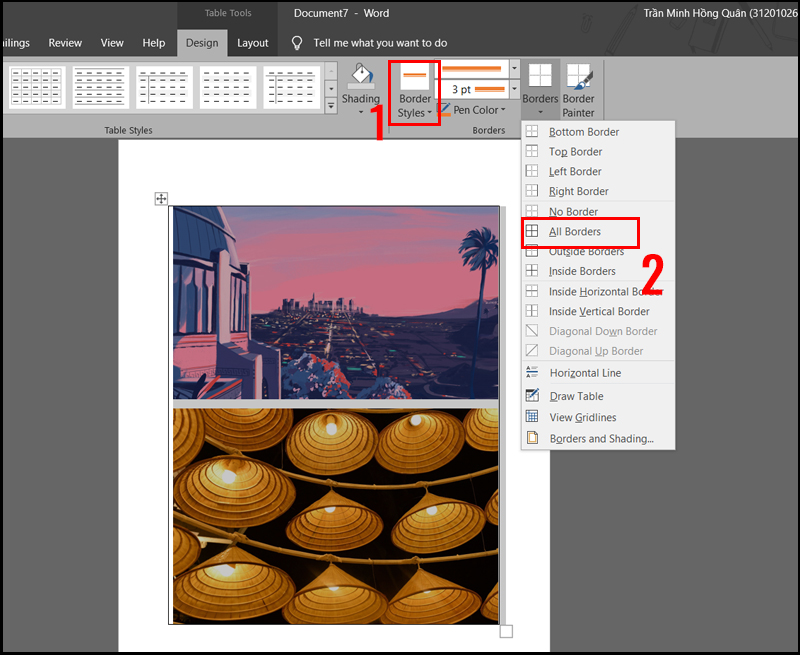
Task: Show previous row of Table Styles
Action: coord(331,70)
